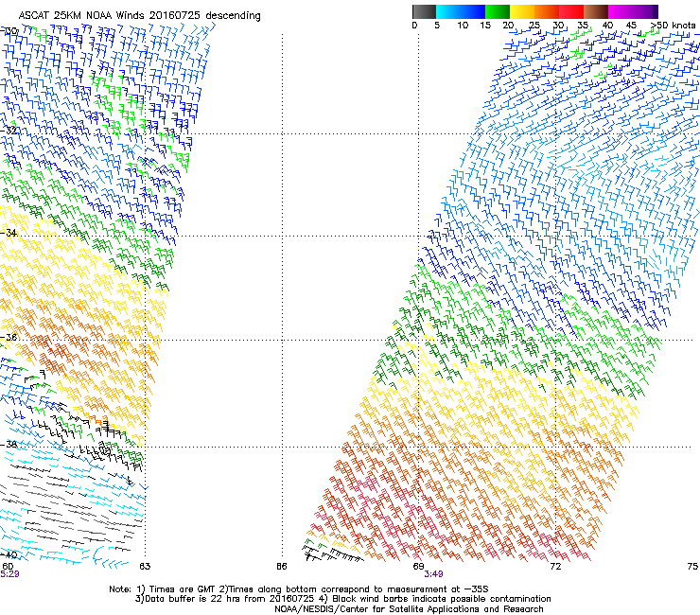Click the '-34' latitude label
Viewport: 700px width, 615px height.
[9, 233]
